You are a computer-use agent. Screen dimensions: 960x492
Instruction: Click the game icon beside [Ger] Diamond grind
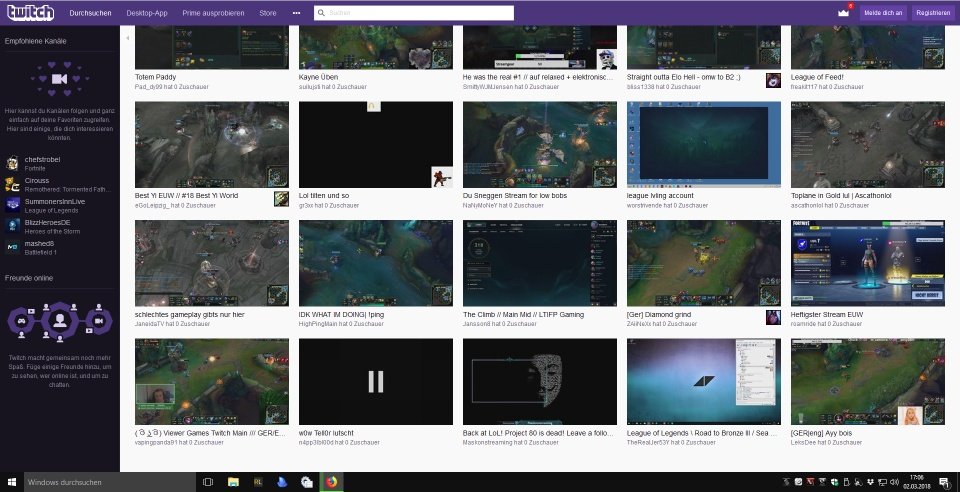coord(773,317)
